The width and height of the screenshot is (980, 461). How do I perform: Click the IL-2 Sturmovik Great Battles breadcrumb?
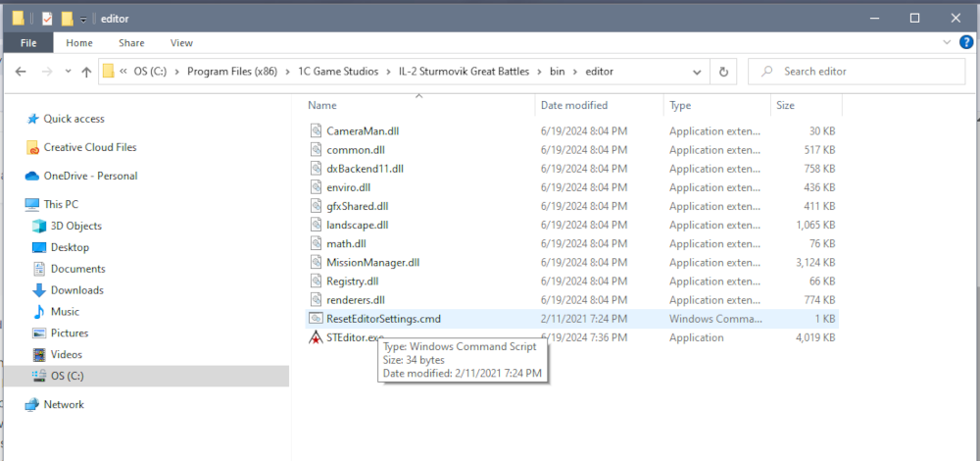point(465,72)
